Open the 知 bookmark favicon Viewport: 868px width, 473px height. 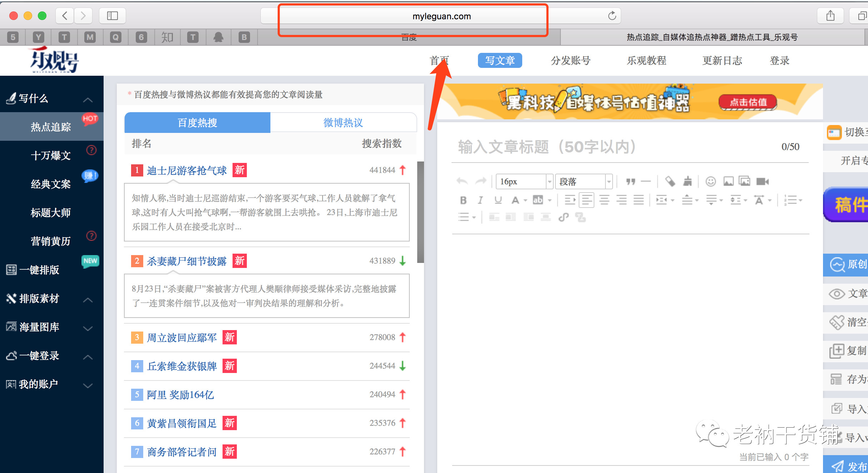click(x=167, y=37)
